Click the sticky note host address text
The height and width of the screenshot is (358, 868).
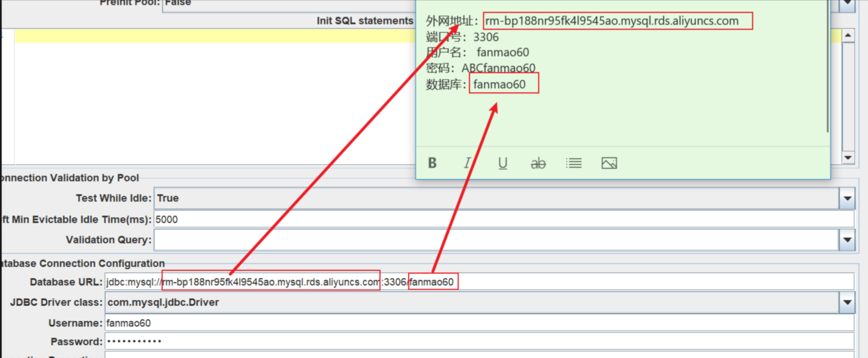click(611, 21)
